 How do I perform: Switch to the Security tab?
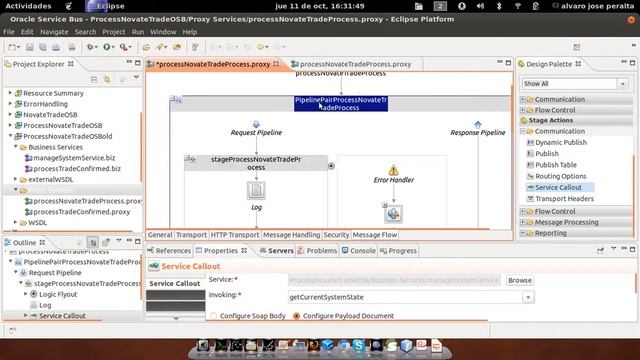pyautogui.click(x=336, y=235)
